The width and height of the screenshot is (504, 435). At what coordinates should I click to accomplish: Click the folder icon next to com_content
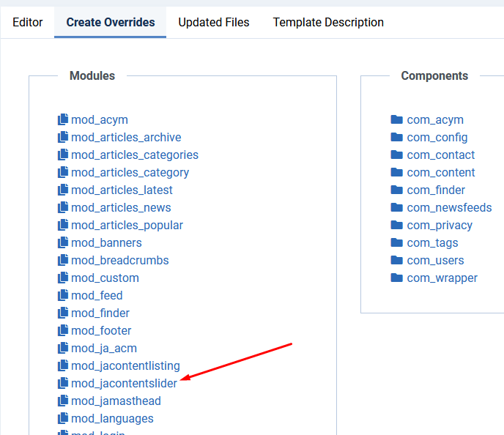click(x=397, y=173)
